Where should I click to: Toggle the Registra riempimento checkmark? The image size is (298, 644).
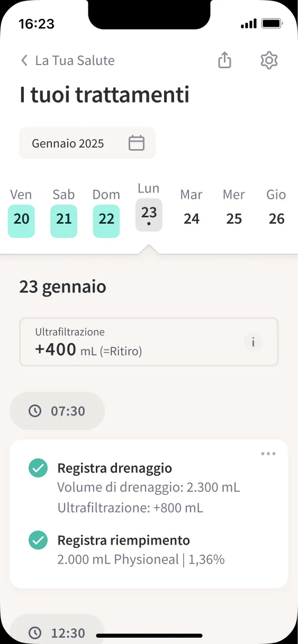[x=38, y=540]
